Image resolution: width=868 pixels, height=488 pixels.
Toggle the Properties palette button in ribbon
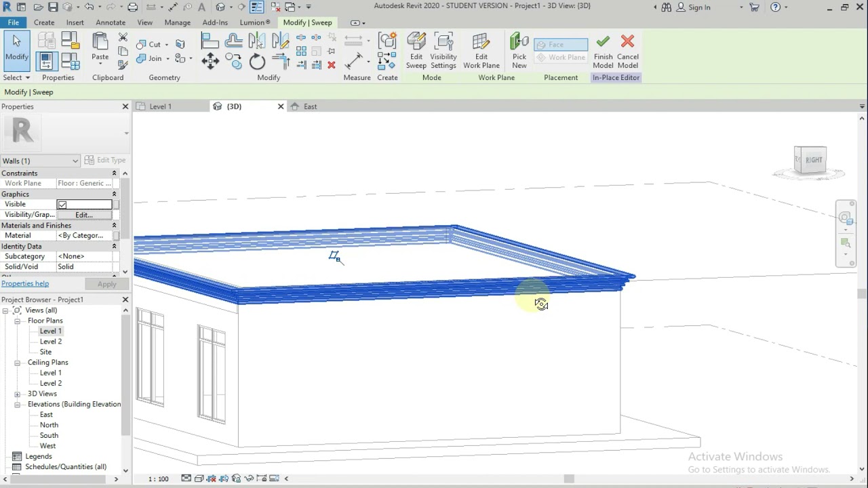point(46,62)
